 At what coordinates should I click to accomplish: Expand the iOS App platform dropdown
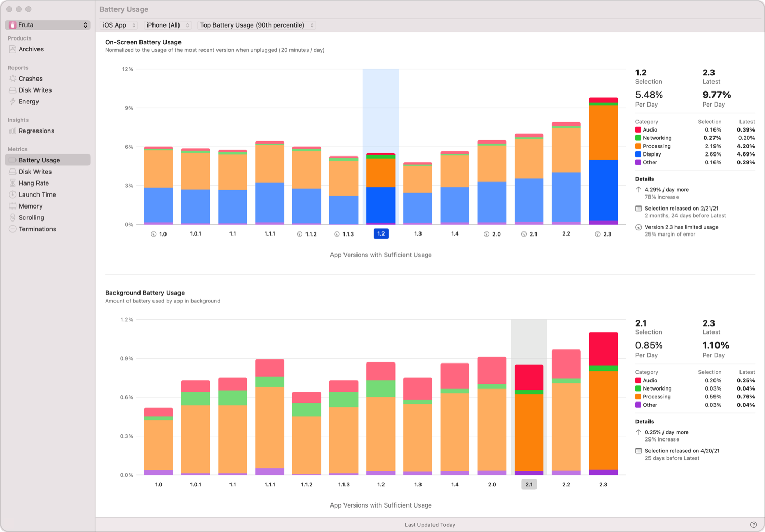point(119,25)
